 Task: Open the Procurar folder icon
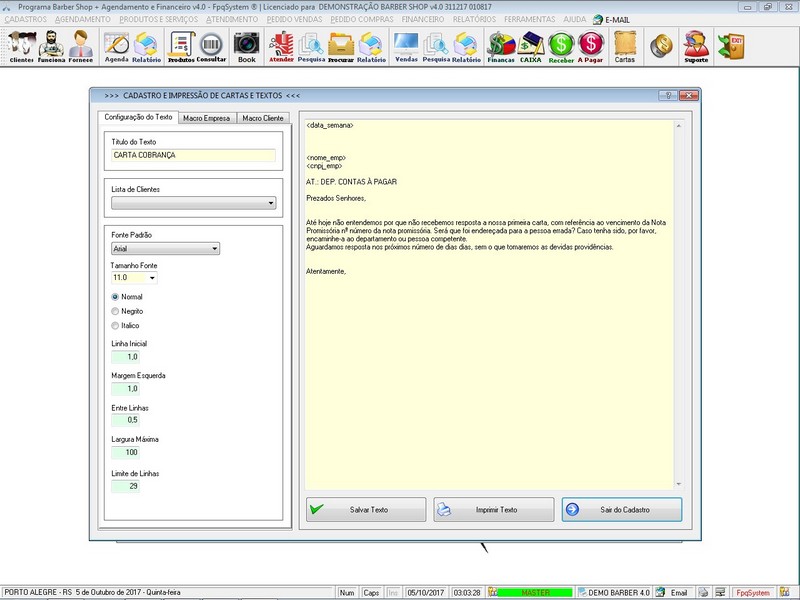[x=341, y=47]
